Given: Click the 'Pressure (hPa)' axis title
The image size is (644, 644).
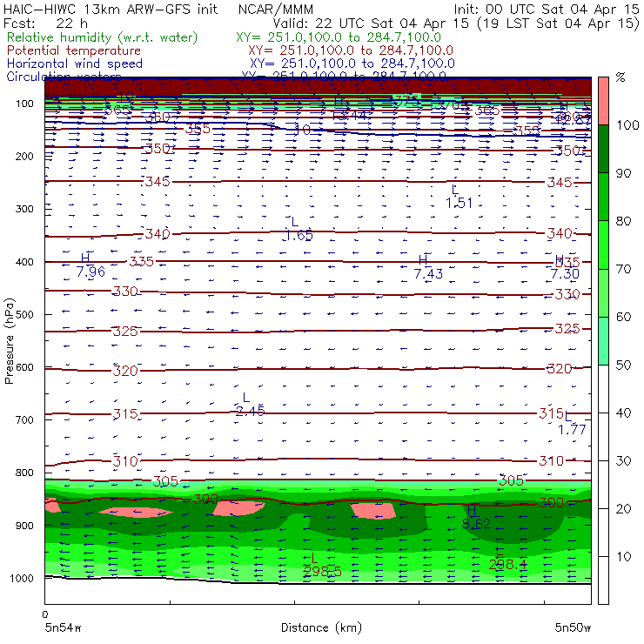Looking at the screenshot, I should [9, 341].
